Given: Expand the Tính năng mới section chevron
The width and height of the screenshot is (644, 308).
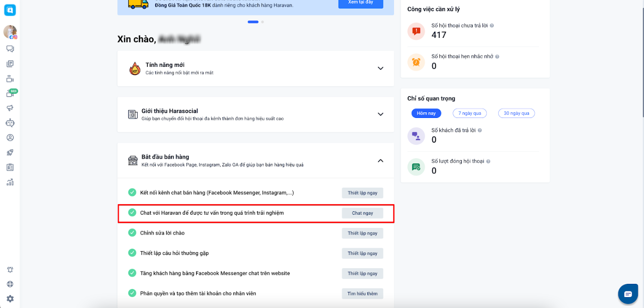Looking at the screenshot, I should [x=380, y=68].
